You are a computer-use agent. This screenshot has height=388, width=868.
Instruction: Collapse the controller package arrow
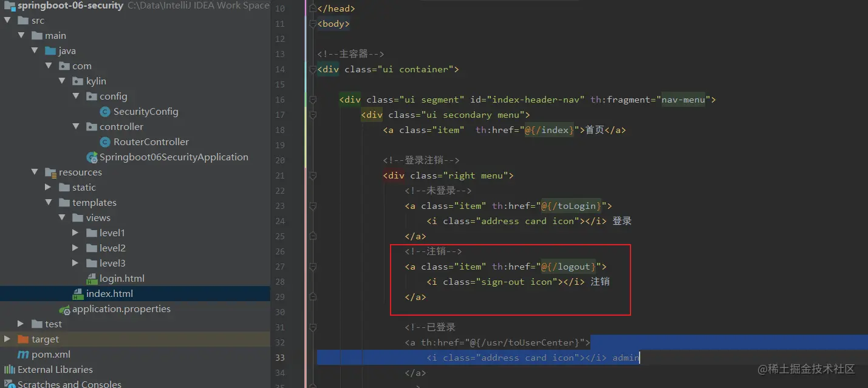click(76, 127)
